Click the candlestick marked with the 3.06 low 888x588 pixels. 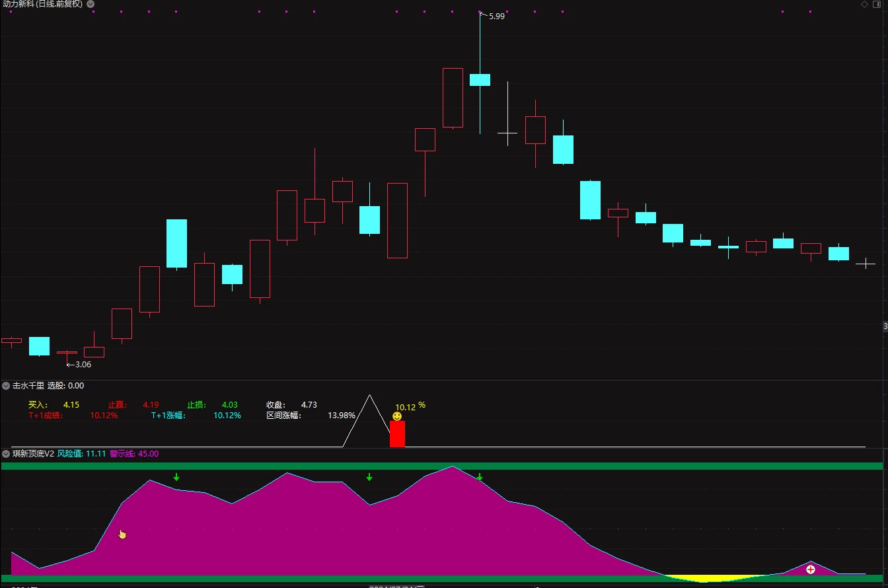click(67, 353)
